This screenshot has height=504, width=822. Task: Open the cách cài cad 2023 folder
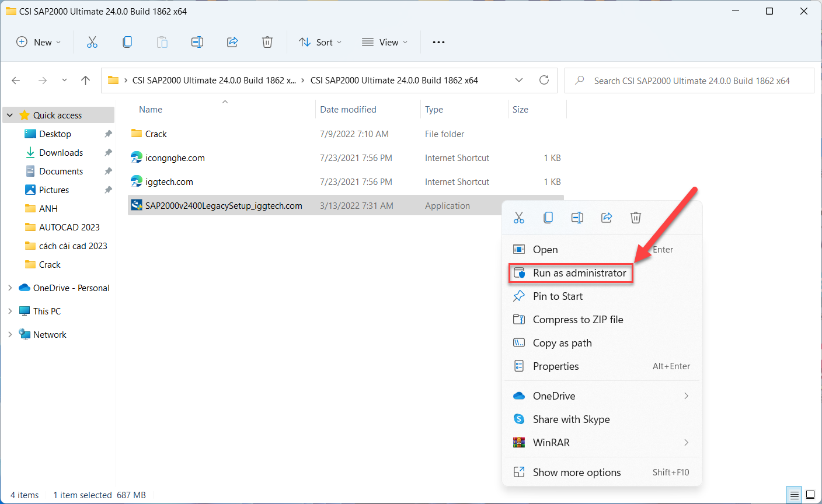tap(73, 246)
